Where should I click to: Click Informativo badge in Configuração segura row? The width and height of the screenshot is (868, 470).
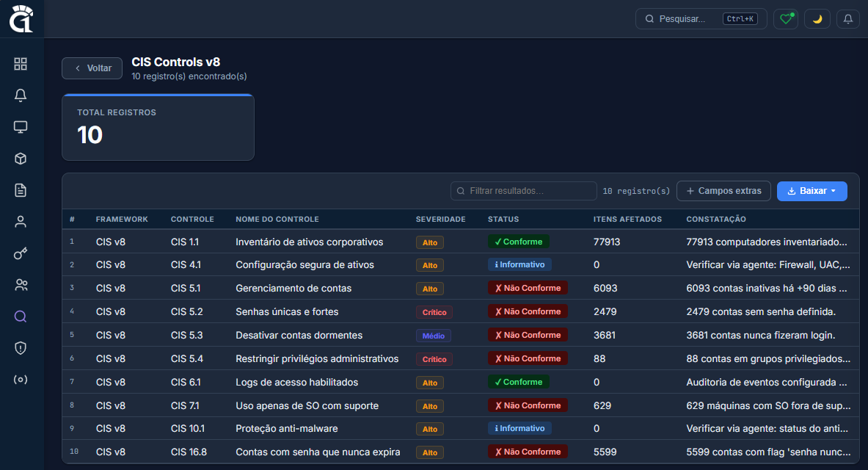[x=519, y=264]
